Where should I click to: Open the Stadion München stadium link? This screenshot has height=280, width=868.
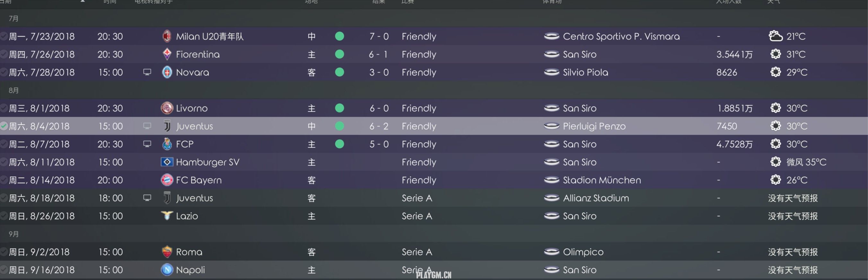602,180
